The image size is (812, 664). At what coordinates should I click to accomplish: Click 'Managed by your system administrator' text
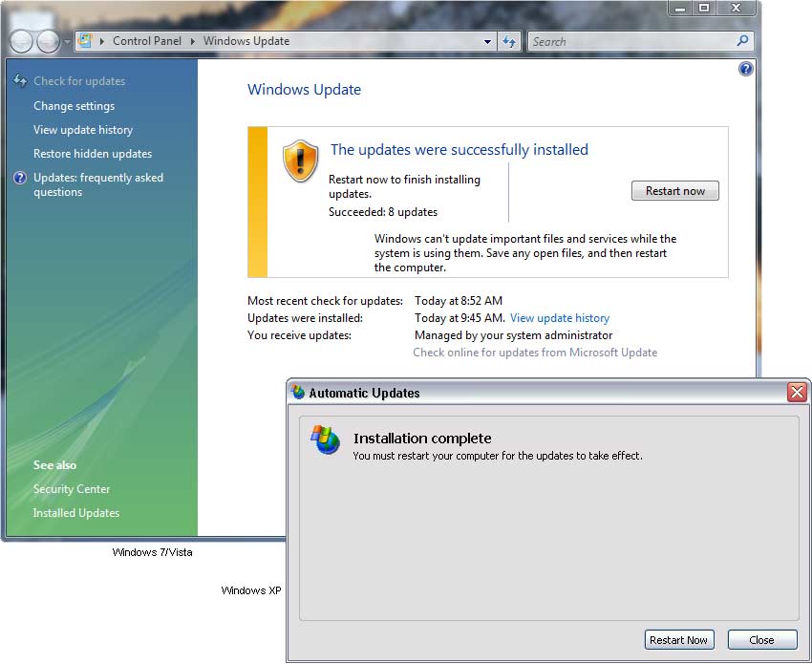tap(513, 335)
